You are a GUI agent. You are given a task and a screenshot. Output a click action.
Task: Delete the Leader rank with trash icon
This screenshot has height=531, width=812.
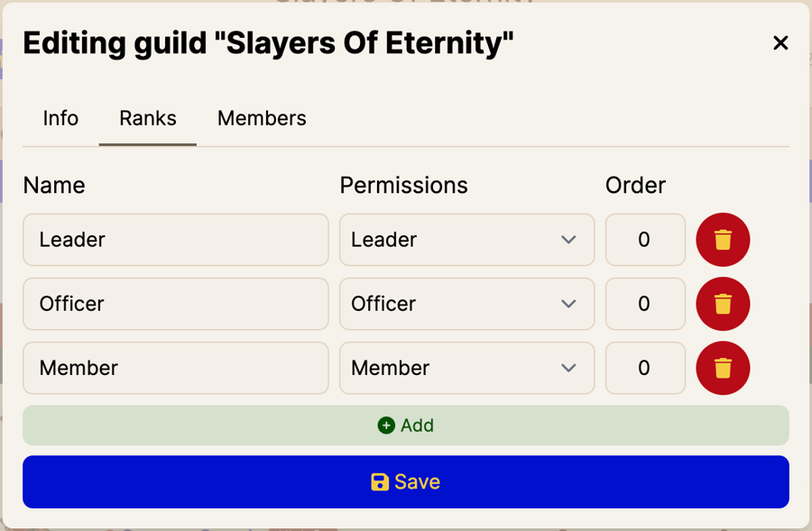tap(723, 240)
